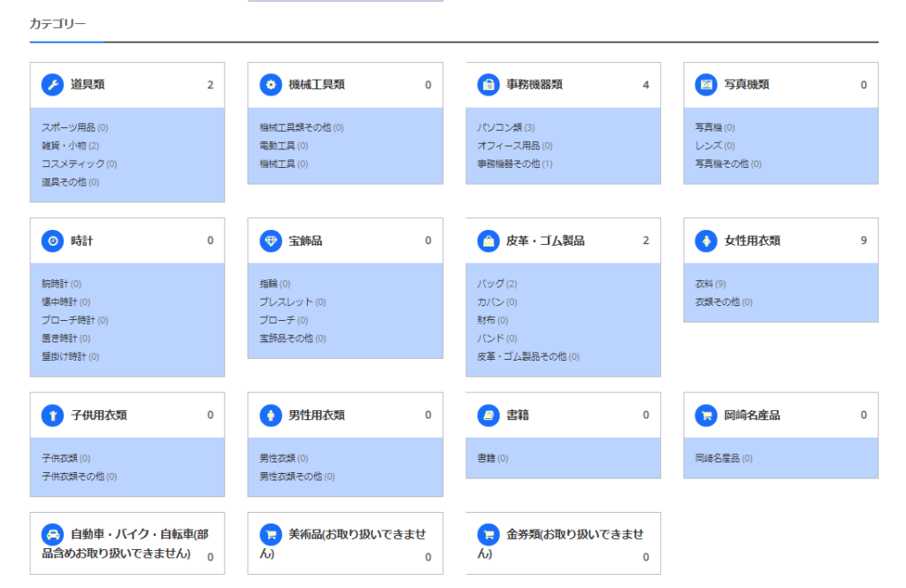Go to the バッグ subcategory
The height and width of the screenshot is (588, 906).
click(x=490, y=284)
